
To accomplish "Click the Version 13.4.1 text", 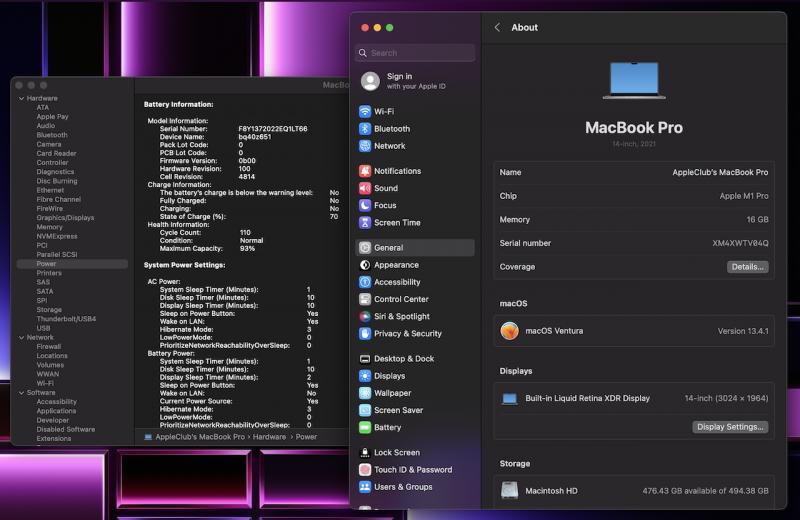I will (x=743, y=331).
